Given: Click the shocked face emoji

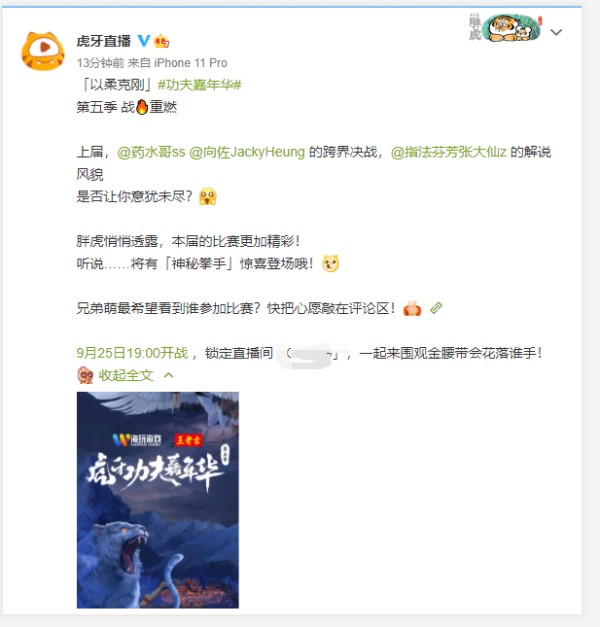Looking at the screenshot, I should point(208,197).
